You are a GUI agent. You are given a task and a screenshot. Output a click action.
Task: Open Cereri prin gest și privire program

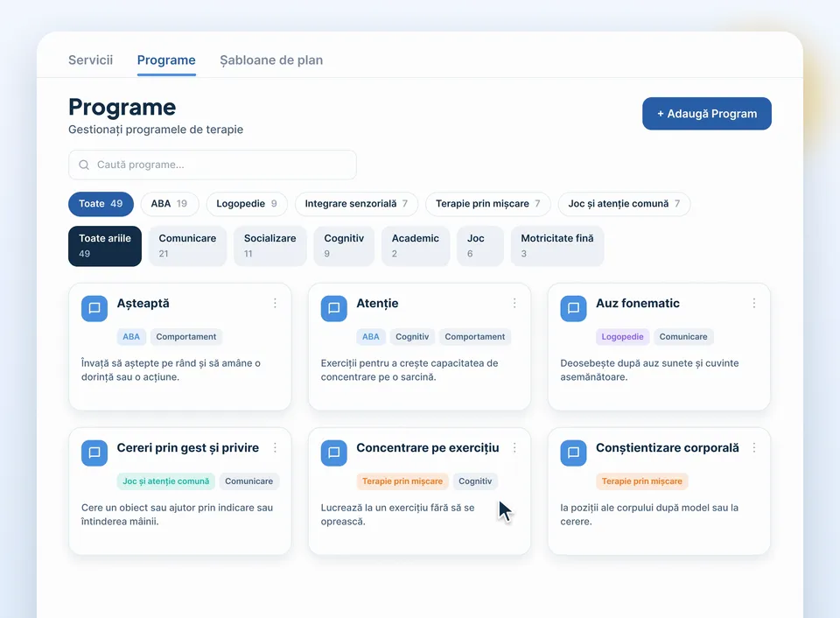[x=187, y=447]
